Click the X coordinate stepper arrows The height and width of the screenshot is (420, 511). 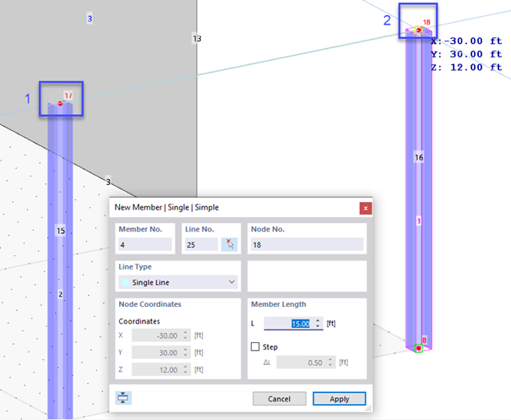pos(186,335)
